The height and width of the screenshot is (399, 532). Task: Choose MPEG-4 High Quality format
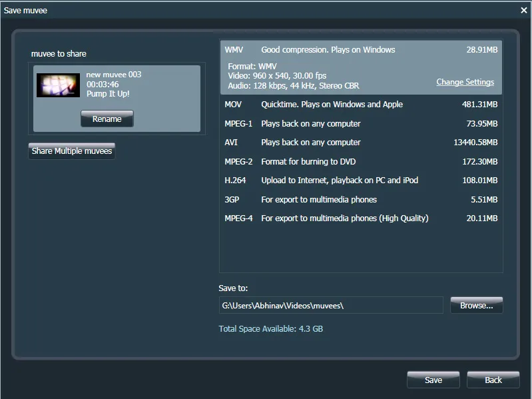click(361, 218)
